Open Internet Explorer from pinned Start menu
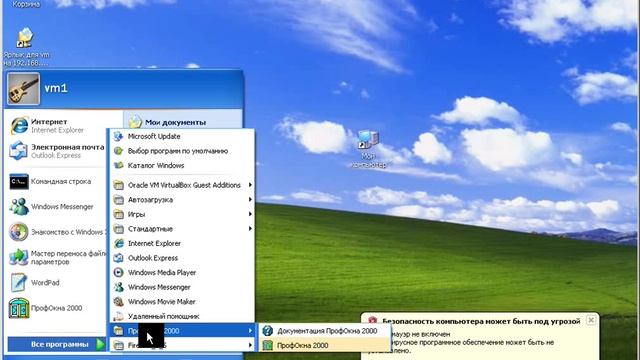 pos(56,125)
